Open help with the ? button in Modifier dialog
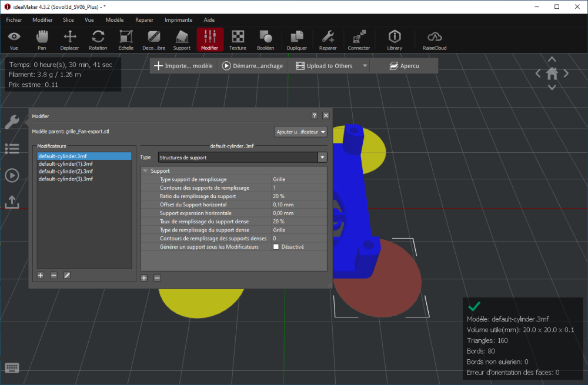The image size is (588, 385). click(314, 115)
